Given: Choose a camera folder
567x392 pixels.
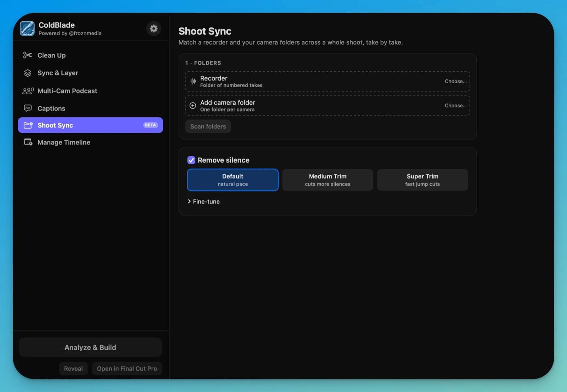Looking at the screenshot, I should point(456,106).
